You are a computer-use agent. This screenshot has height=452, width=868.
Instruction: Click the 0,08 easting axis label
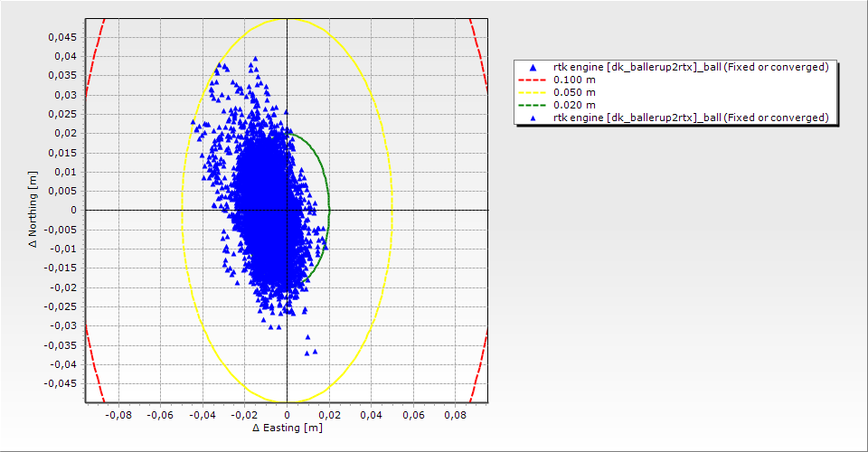coord(455,415)
